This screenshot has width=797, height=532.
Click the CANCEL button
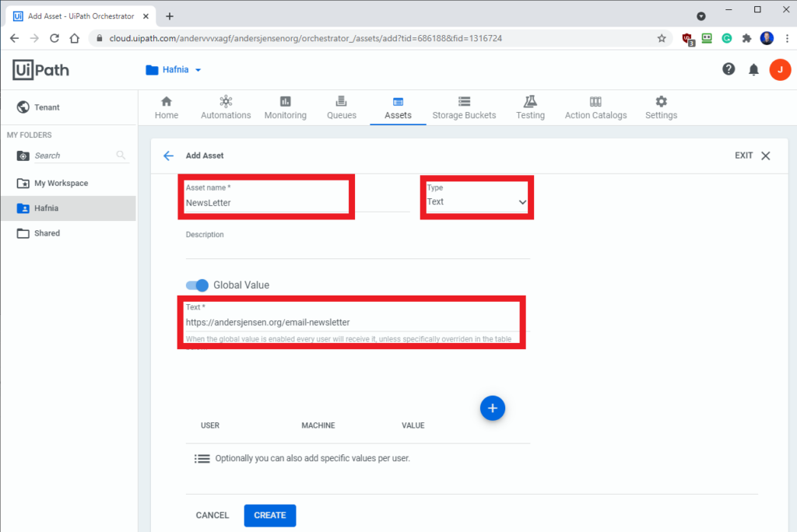point(212,515)
